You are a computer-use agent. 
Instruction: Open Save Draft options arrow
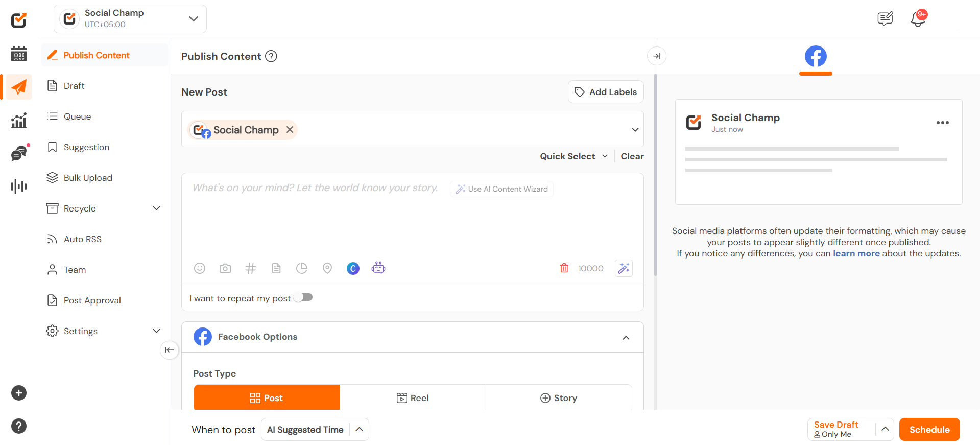click(885, 429)
